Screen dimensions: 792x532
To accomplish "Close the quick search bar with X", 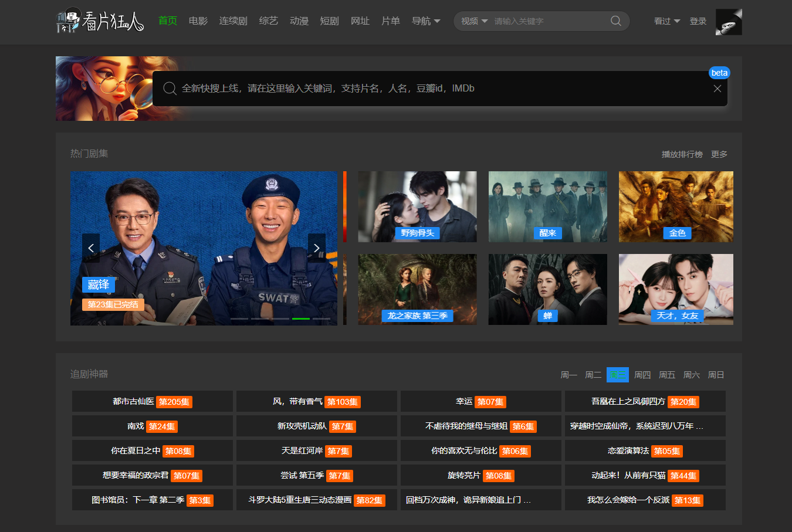I will point(717,89).
